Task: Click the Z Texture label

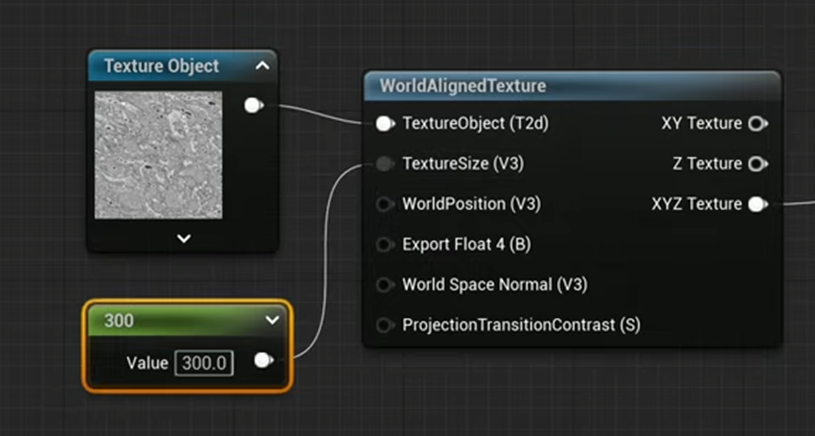Action: tap(707, 164)
